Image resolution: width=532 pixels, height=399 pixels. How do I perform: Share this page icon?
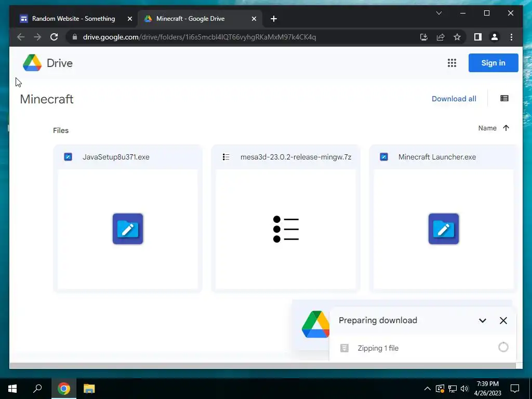pyautogui.click(x=441, y=37)
